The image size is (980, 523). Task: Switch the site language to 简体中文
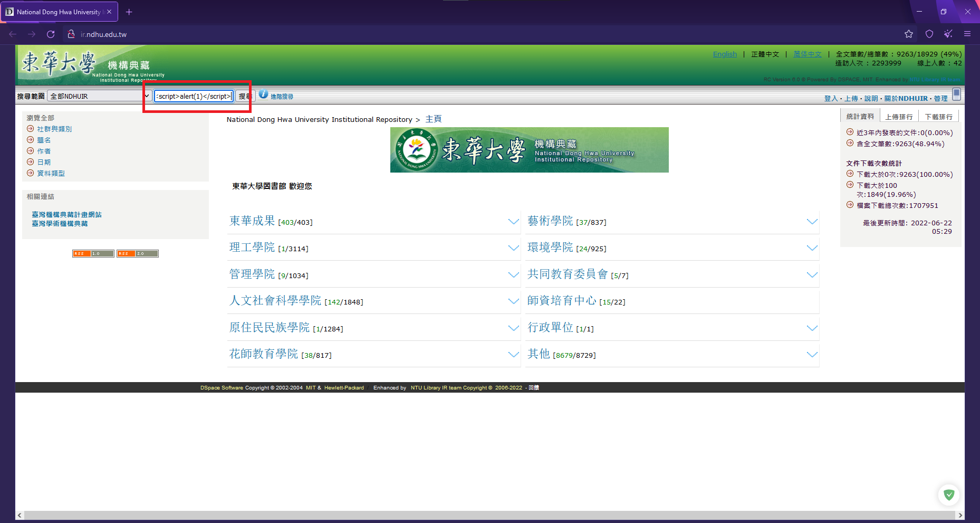click(x=808, y=54)
